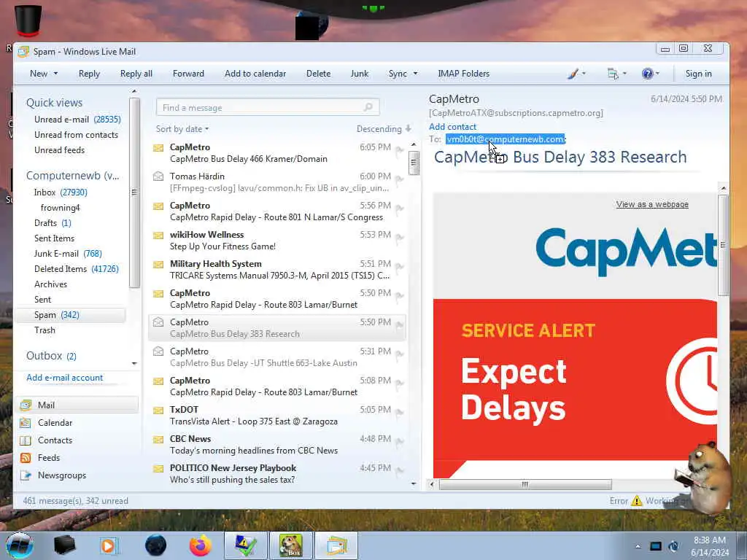
Task: Open the Junk E-mail folder
Action: [x=68, y=254]
